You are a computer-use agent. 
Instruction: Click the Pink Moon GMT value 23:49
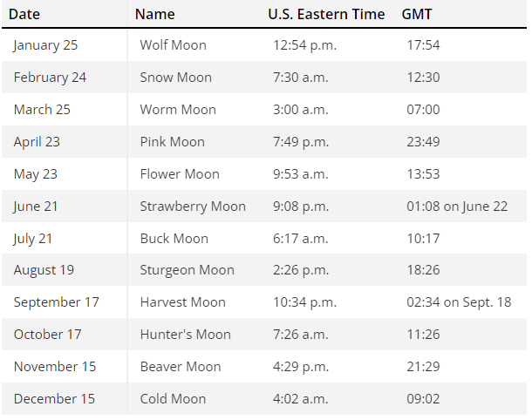[x=423, y=142]
